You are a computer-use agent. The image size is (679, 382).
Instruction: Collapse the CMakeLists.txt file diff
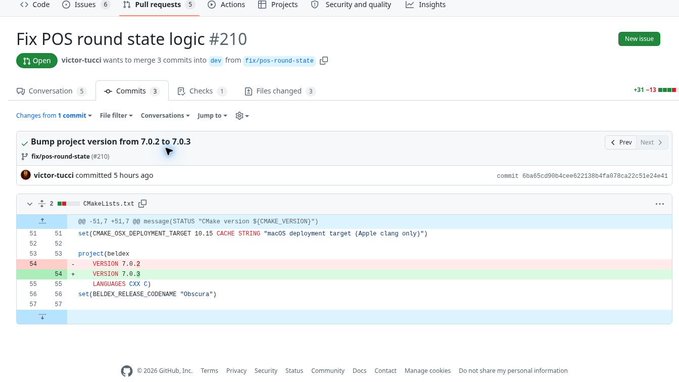[x=29, y=204]
